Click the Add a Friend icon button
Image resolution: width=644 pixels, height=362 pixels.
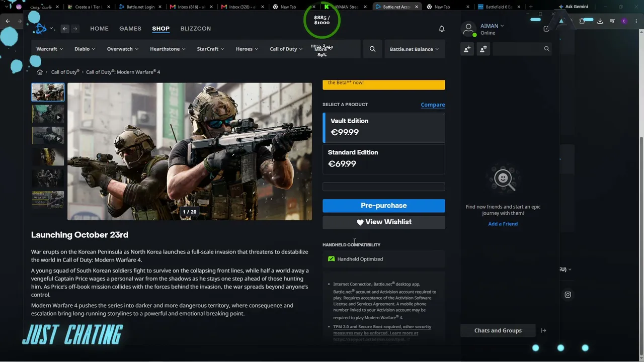467,49
